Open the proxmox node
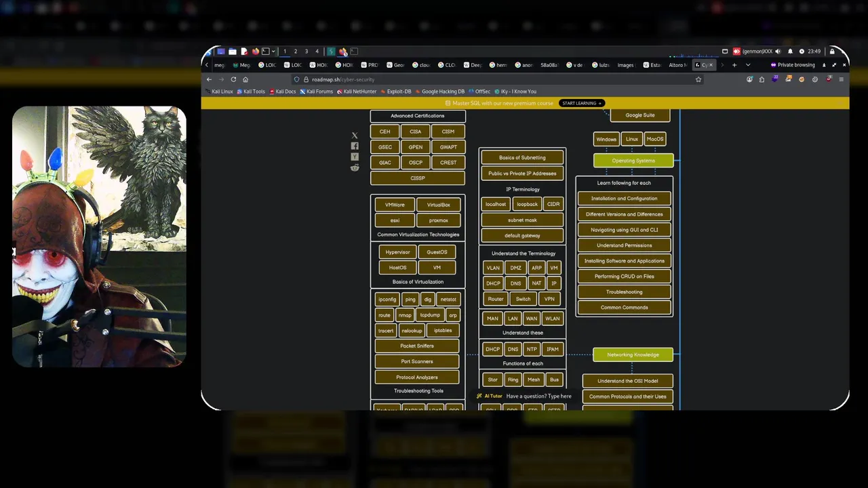The image size is (868, 488). [x=438, y=220]
